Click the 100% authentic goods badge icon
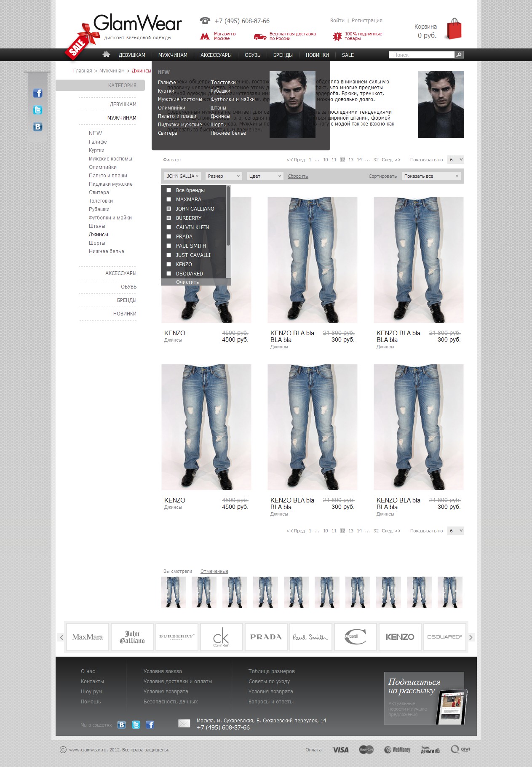 coord(337,37)
